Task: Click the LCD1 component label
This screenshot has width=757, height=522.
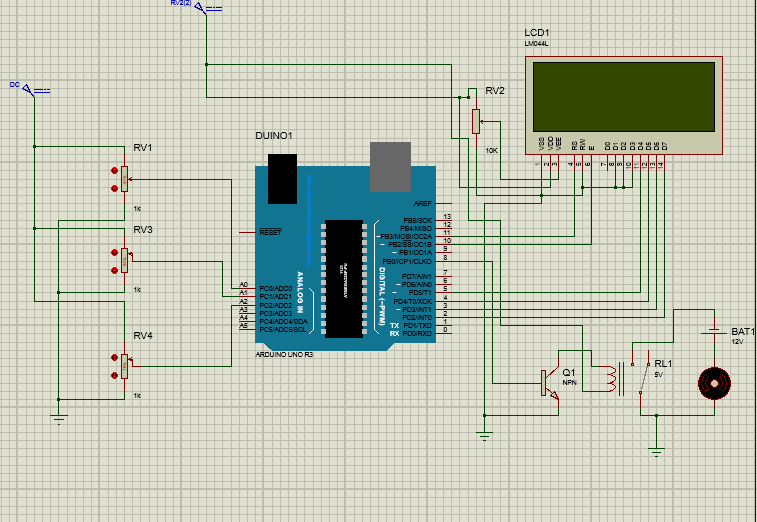Action: pos(537,33)
